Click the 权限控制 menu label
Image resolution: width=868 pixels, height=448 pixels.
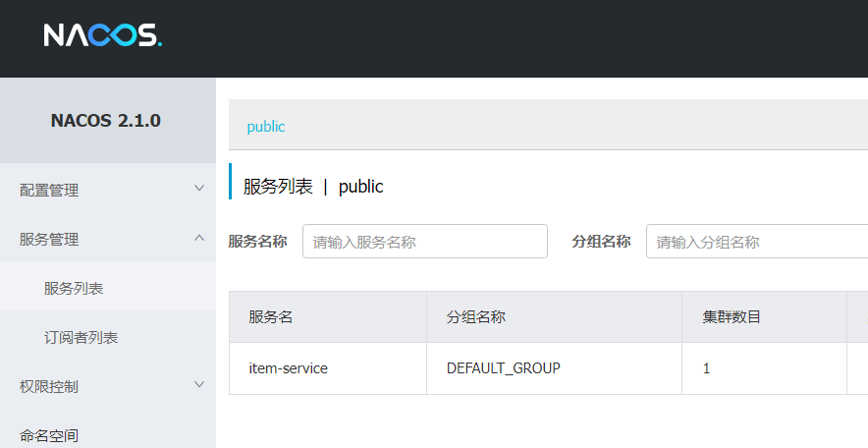point(49,386)
